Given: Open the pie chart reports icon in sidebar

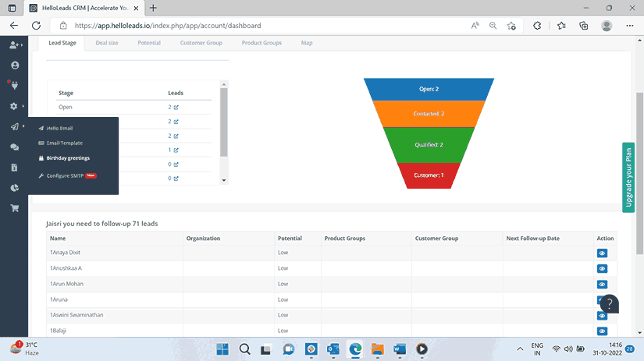Looking at the screenshot, I should 15,188.
